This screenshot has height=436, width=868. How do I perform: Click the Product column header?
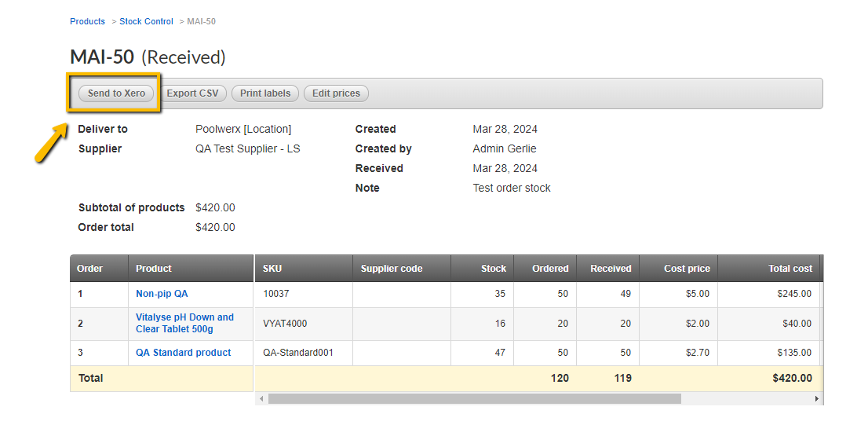[x=191, y=268]
